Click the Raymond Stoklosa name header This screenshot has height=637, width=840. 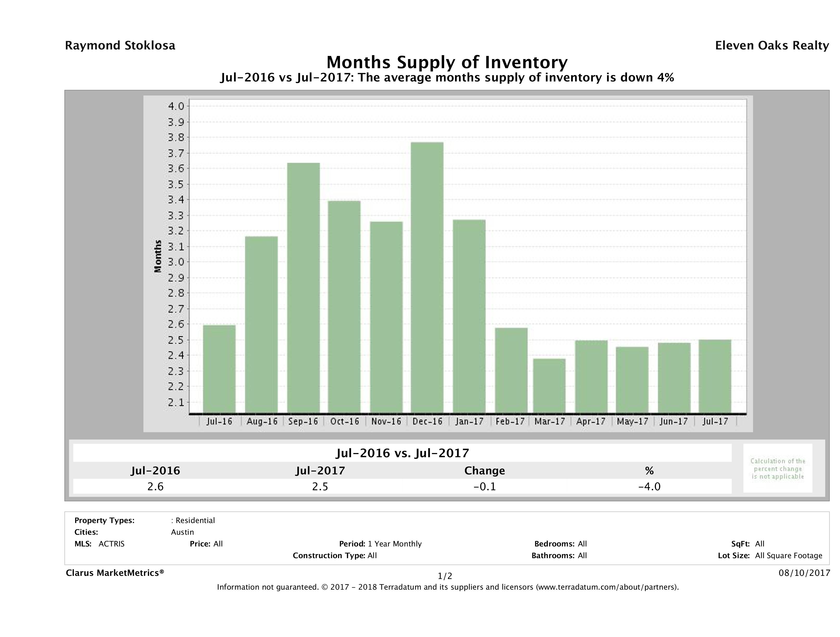coord(120,46)
